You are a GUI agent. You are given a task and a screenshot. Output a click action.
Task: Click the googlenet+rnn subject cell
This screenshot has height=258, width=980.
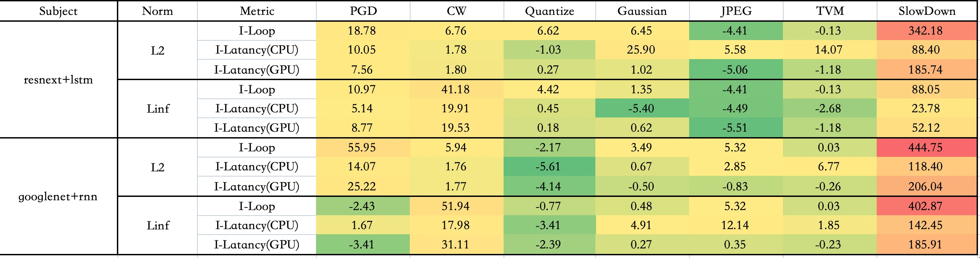[58, 197]
